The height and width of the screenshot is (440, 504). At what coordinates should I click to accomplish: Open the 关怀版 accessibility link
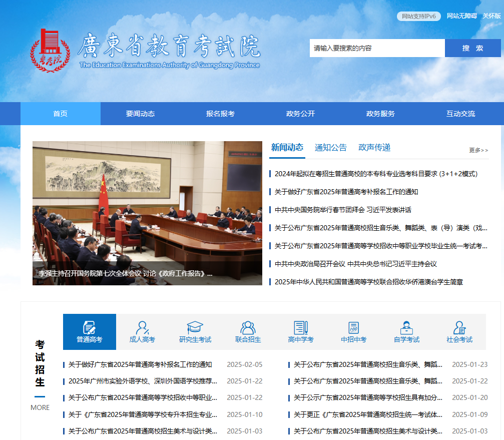tap(491, 16)
